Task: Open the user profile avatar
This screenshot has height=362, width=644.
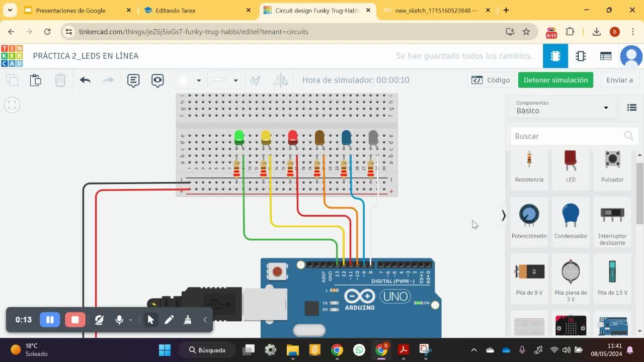Action: (x=631, y=56)
